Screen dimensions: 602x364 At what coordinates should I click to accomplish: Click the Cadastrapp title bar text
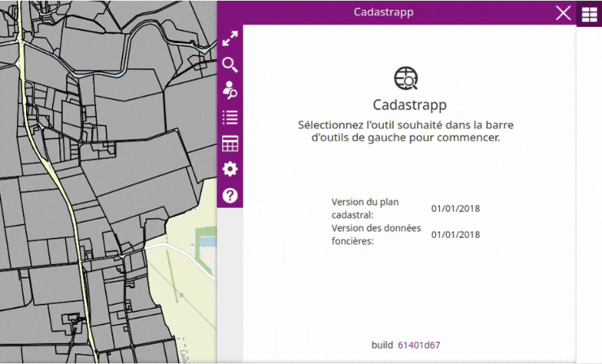(x=383, y=12)
